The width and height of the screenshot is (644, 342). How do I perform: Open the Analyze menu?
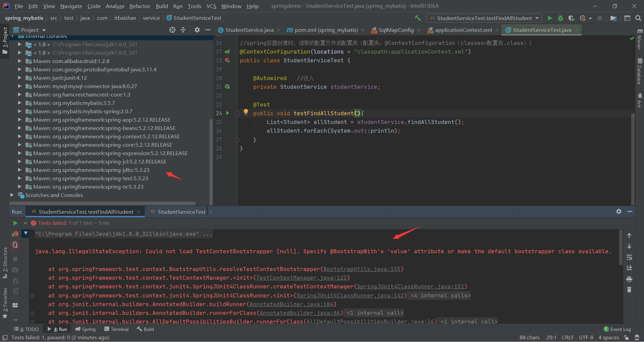point(115,6)
